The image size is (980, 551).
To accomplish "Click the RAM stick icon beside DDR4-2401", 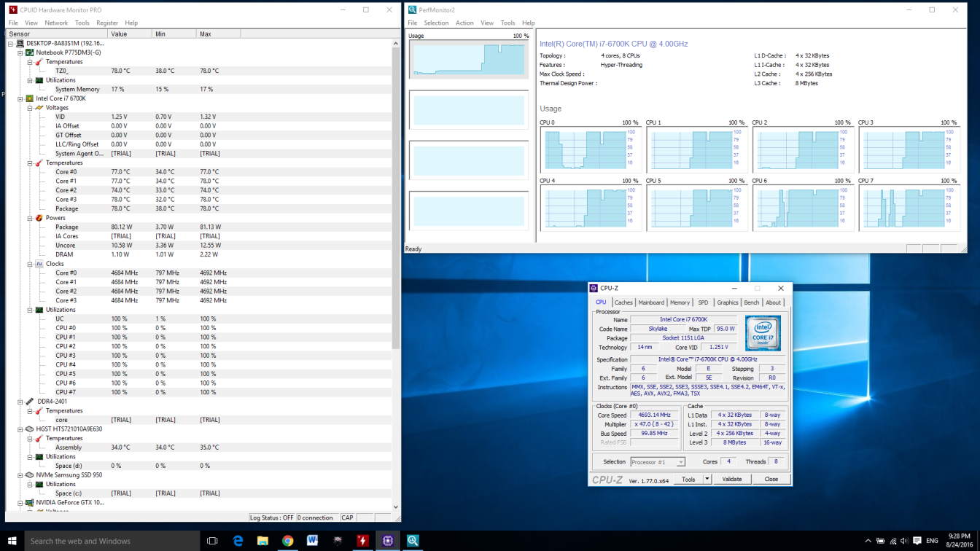I will pos(29,402).
